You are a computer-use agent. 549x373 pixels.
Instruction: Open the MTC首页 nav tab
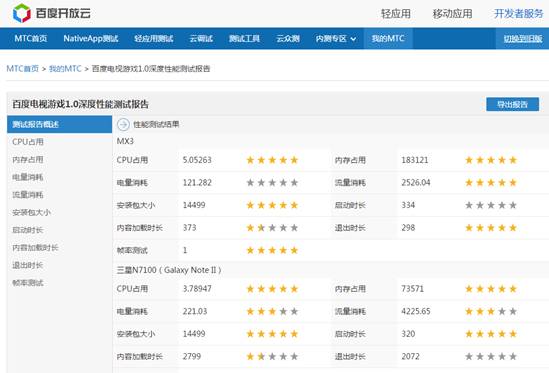point(31,39)
